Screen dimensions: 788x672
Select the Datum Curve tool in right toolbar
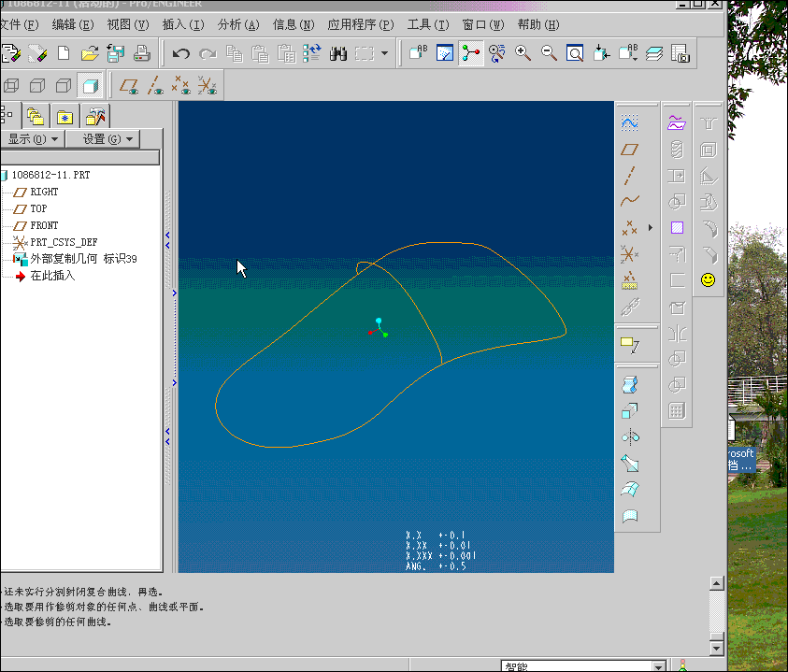[x=630, y=201]
